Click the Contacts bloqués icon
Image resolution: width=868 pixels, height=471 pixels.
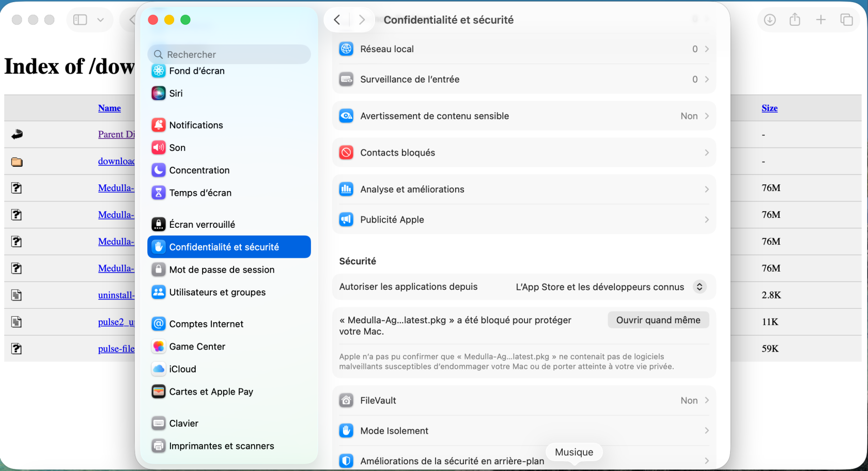(x=346, y=153)
